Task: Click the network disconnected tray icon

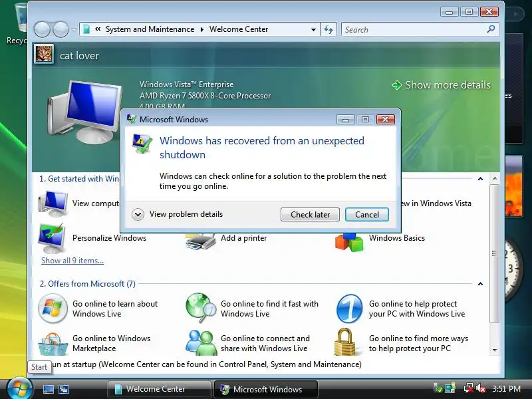Action: [469, 388]
